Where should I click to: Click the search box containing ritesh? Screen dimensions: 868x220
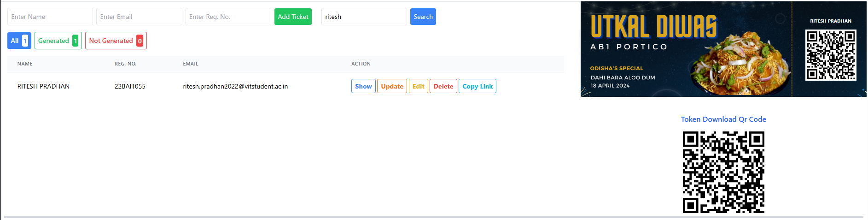(x=364, y=17)
